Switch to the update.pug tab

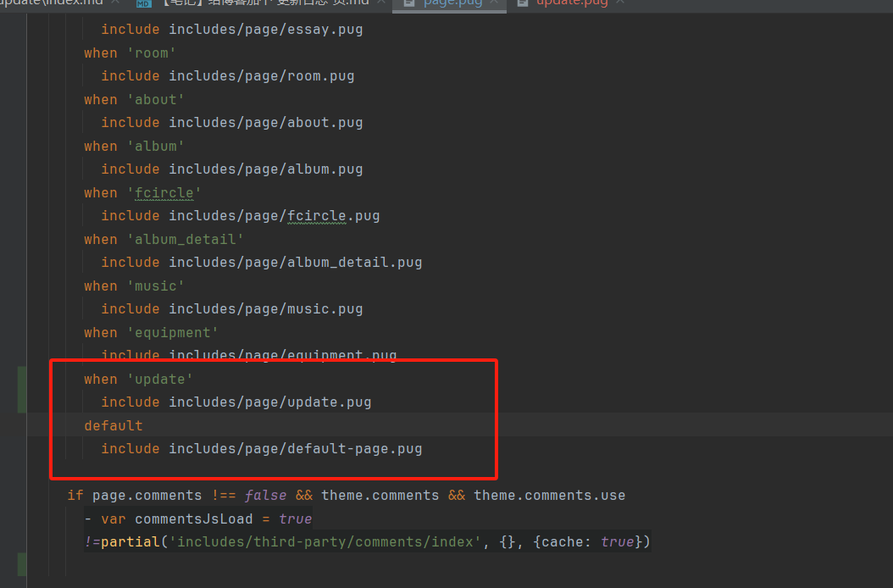pos(572,3)
